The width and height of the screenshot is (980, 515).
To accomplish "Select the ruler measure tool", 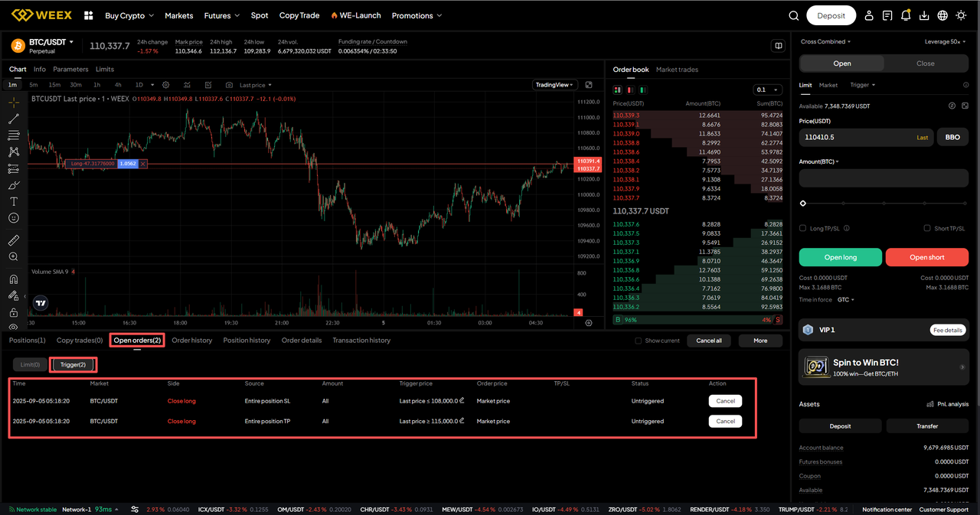I will pos(14,240).
